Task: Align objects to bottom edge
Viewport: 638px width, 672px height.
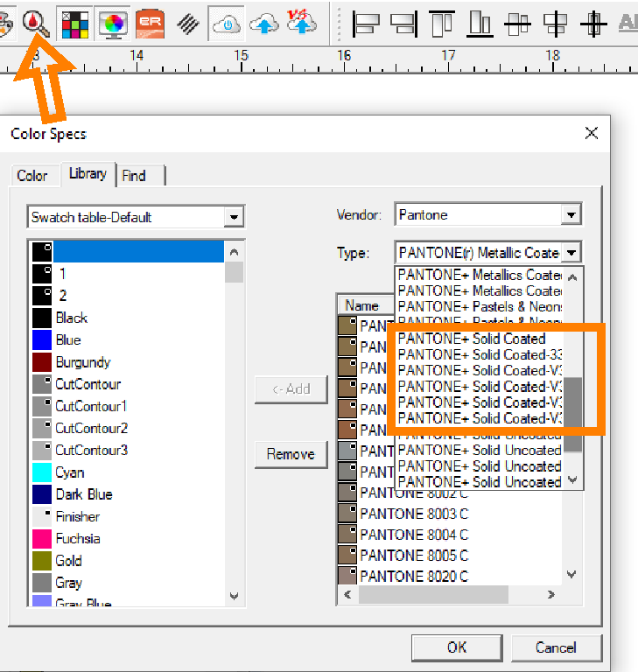Action: (480, 24)
